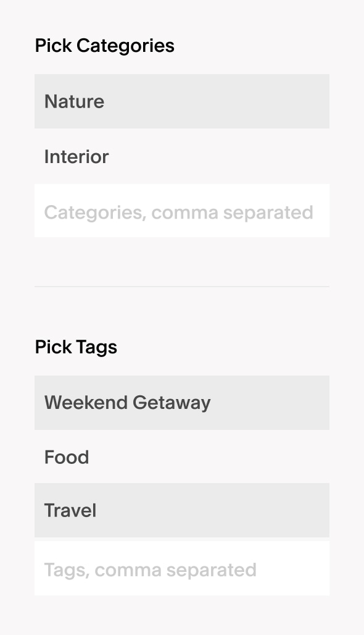Click the Categories comma separated input field
This screenshot has width=364, height=635.
182,211
